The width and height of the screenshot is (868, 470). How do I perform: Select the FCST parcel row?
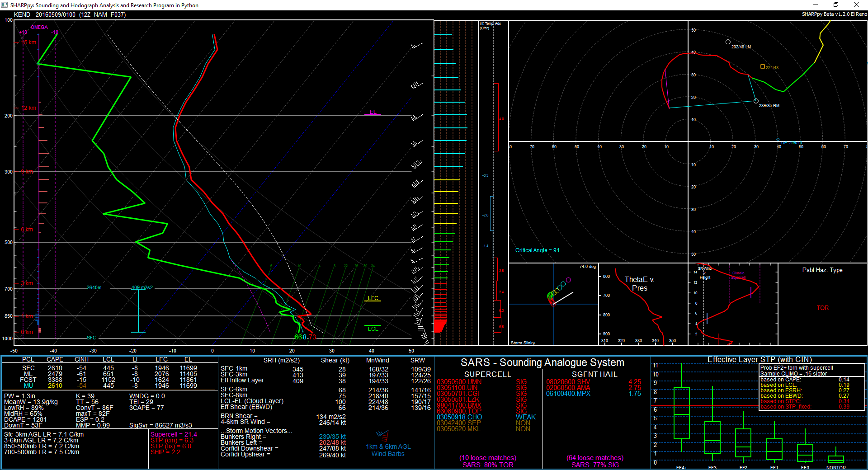[108, 380]
